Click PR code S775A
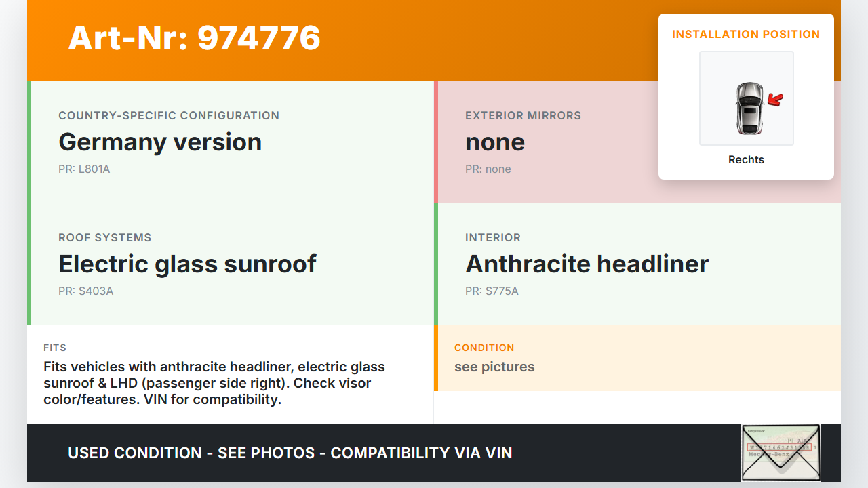 pos(492,291)
